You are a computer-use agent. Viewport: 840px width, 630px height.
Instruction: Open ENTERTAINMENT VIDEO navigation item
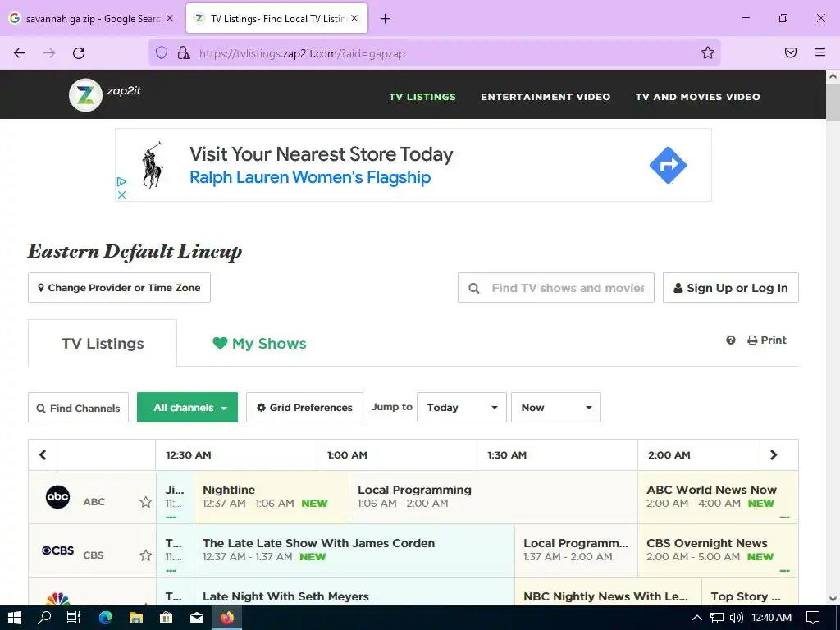[546, 97]
